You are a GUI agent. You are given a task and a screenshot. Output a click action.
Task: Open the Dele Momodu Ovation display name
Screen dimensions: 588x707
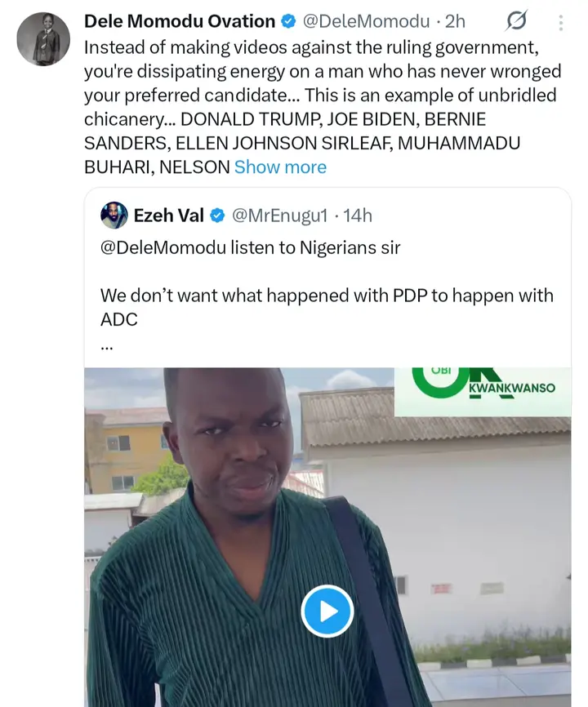180,21
